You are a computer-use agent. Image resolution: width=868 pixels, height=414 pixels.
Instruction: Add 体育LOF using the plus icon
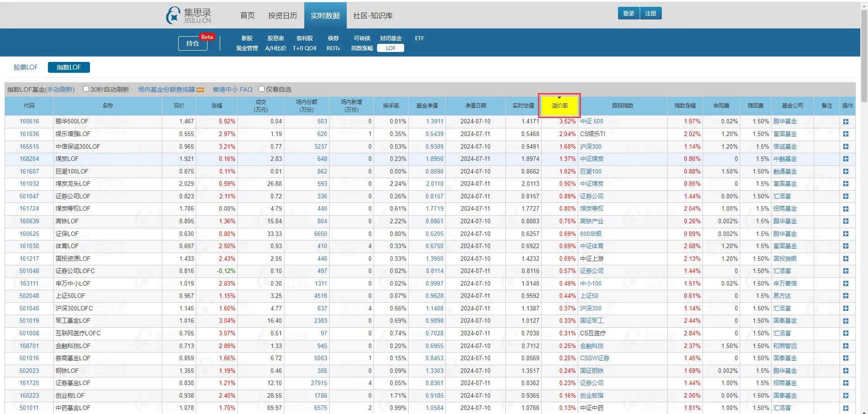click(845, 246)
